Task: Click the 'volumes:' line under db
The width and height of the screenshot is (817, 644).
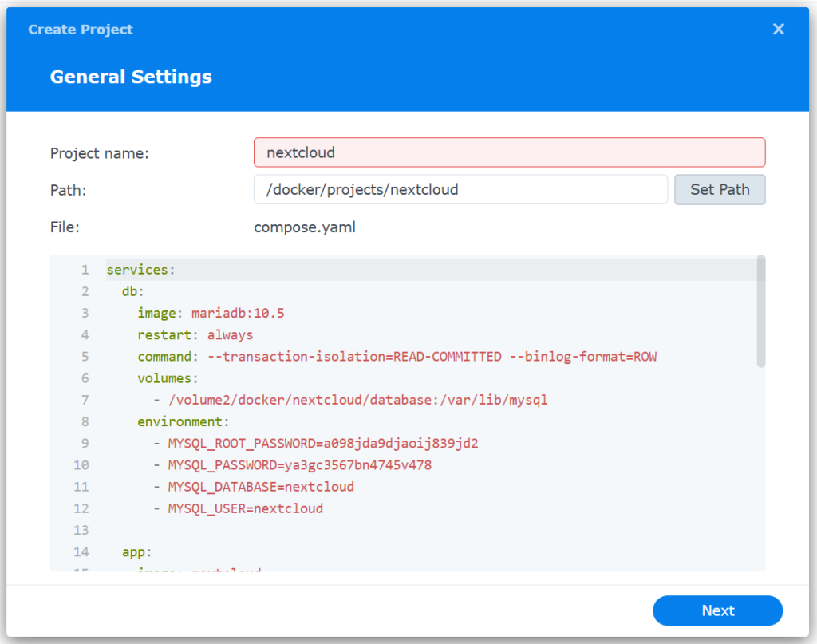Action: coord(168,378)
